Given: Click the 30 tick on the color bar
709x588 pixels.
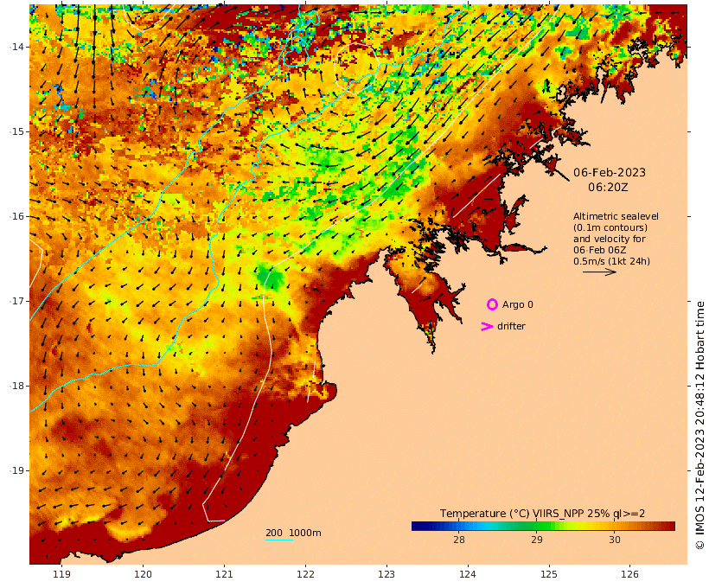Looking at the screenshot, I should click(614, 540).
